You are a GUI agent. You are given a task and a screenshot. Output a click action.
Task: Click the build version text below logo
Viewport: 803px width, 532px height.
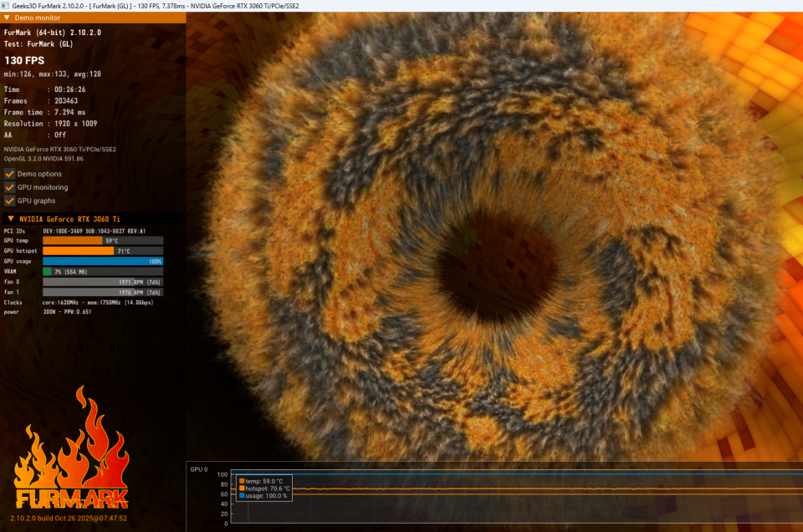pos(69,518)
